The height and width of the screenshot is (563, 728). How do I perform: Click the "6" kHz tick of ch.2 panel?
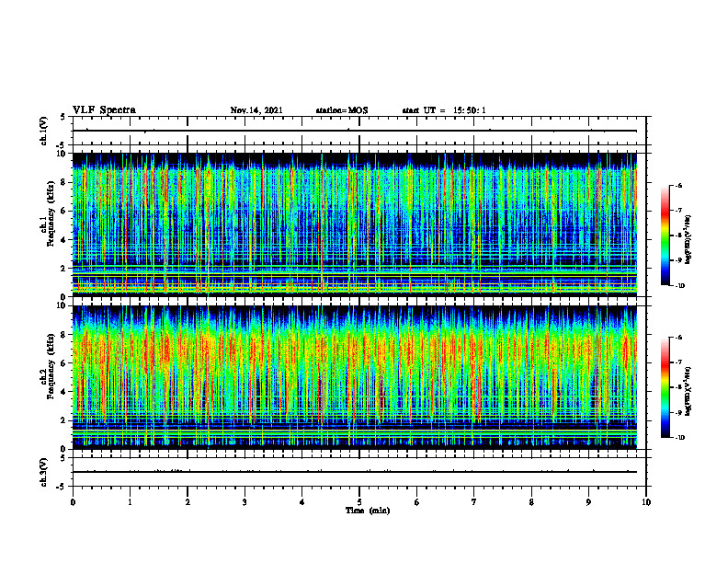64,363
